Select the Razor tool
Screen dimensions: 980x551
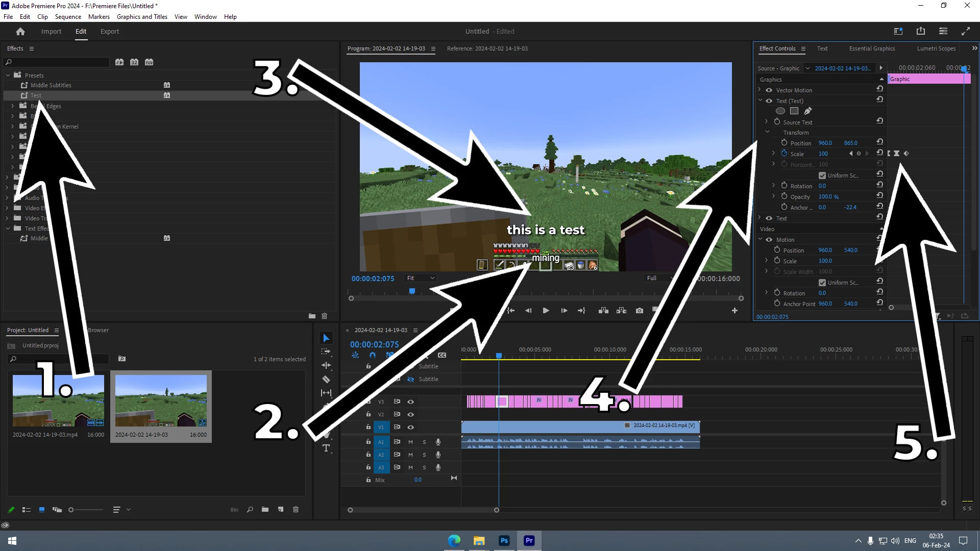click(326, 379)
